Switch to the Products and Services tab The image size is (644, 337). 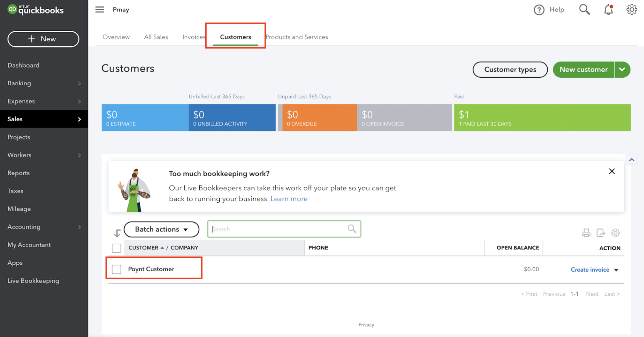point(297,37)
